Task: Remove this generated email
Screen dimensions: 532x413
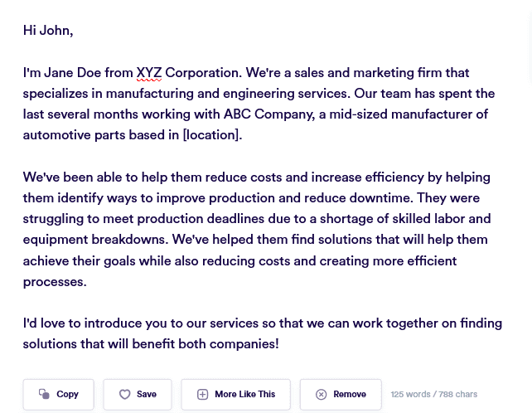Action: point(341,395)
